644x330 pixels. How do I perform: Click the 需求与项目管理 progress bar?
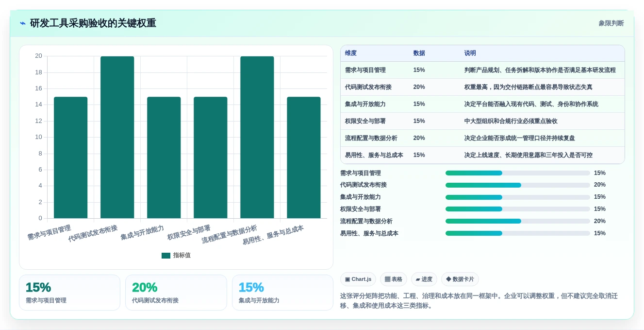pyautogui.click(x=518, y=173)
